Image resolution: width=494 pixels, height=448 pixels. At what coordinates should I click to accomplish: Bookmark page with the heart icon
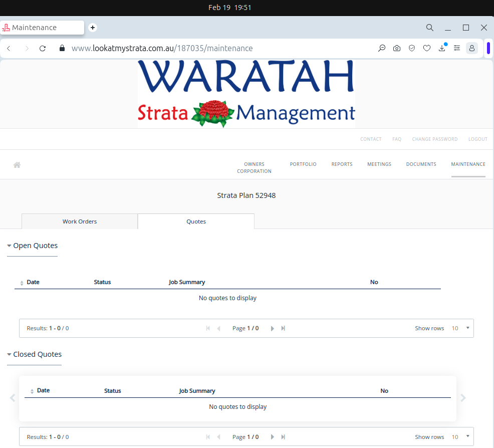pyautogui.click(x=427, y=48)
